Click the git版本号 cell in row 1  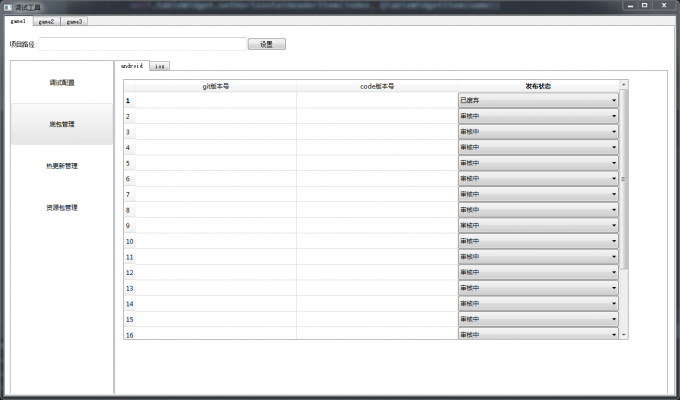tap(216, 100)
